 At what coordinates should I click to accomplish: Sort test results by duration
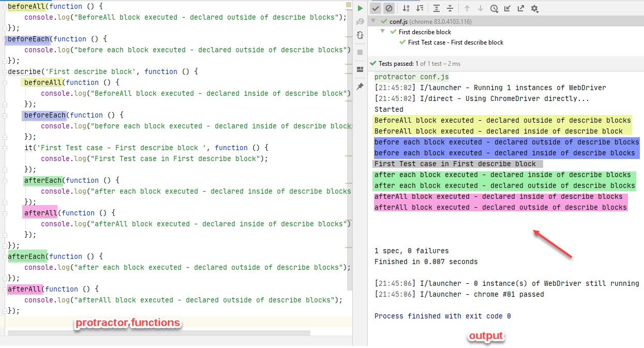point(420,8)
